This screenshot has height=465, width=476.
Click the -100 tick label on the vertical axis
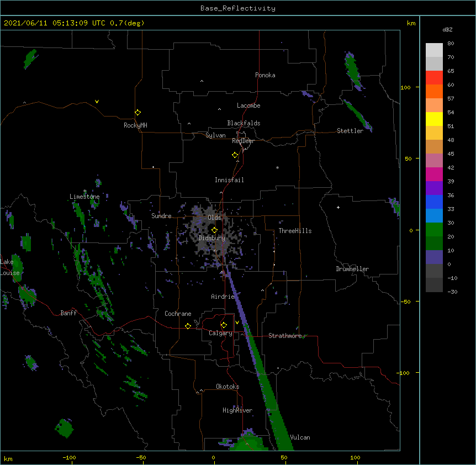404,373
